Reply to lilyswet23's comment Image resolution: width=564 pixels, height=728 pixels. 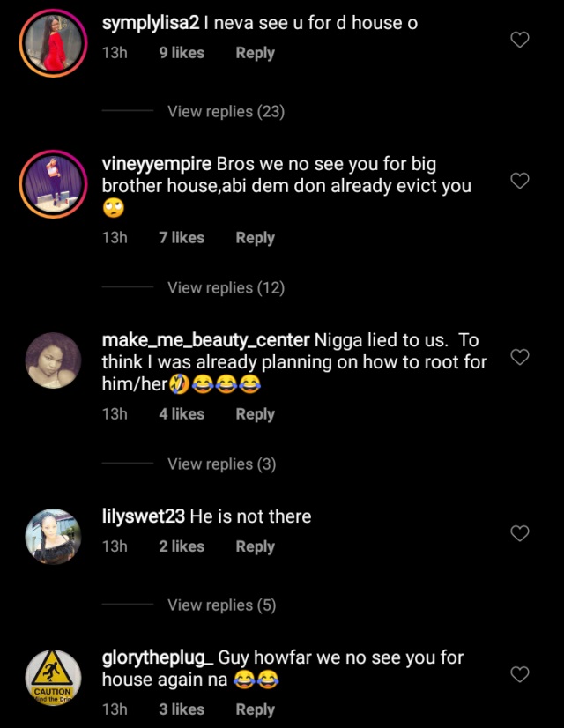pyautogui.click(x=255, y=546)
